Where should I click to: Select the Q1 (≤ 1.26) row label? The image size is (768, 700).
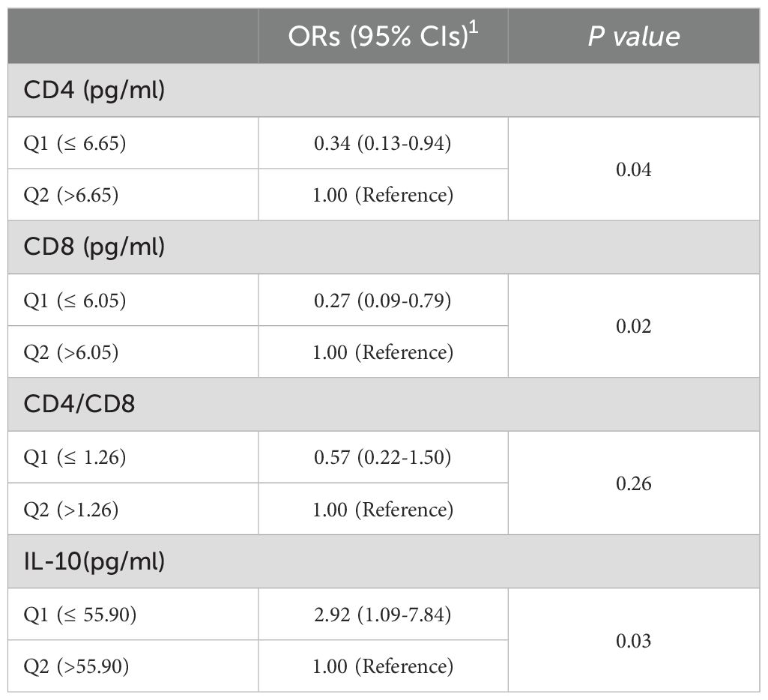click(x=75, y=456)
